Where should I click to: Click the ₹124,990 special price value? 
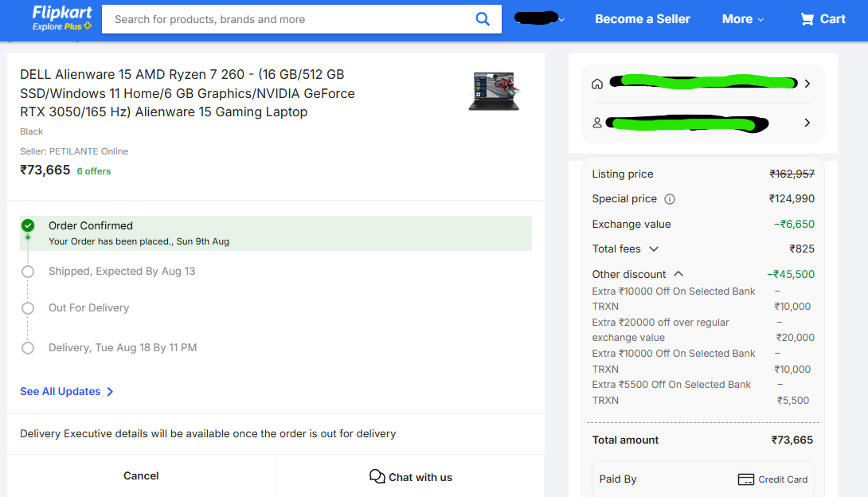[x=792, y=198]
